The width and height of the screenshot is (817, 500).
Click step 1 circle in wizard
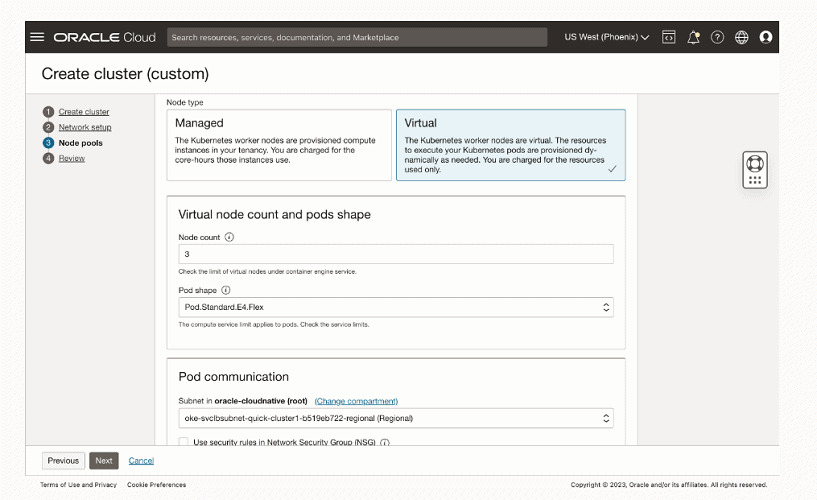48,111
